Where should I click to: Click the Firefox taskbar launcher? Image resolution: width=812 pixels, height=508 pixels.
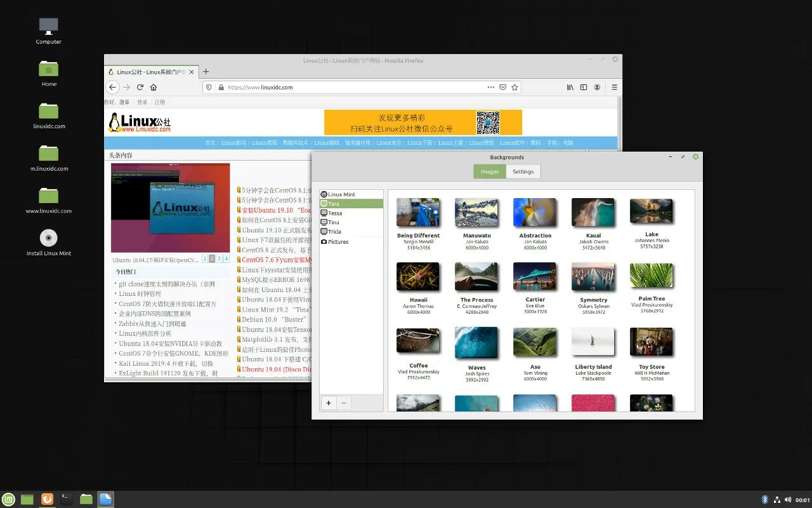tap(47, 499)
